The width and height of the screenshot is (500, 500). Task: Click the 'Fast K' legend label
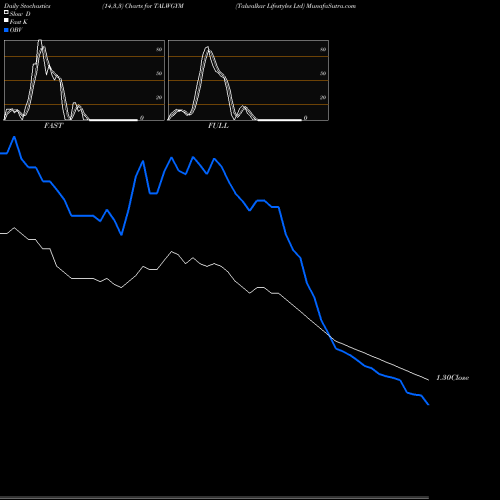19,22
